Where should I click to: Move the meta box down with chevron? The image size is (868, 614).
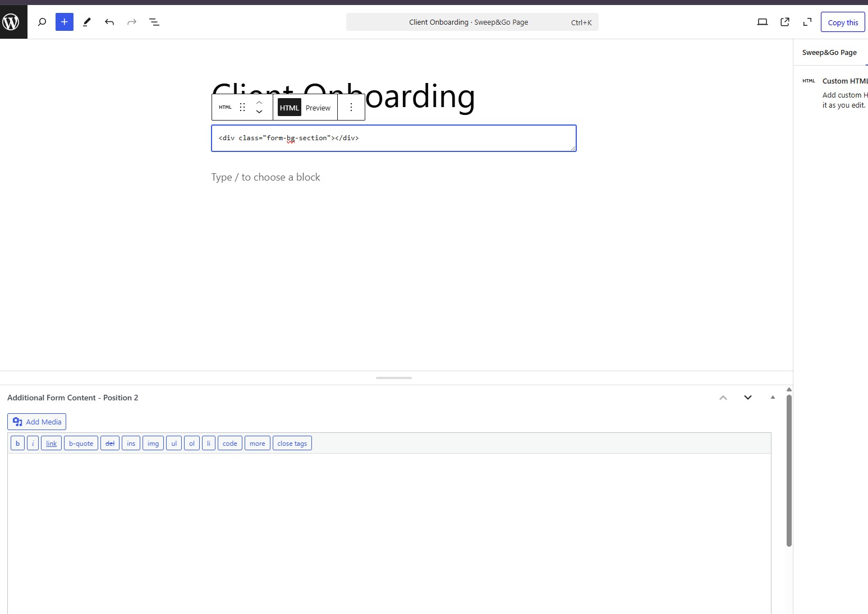[748, 398]
